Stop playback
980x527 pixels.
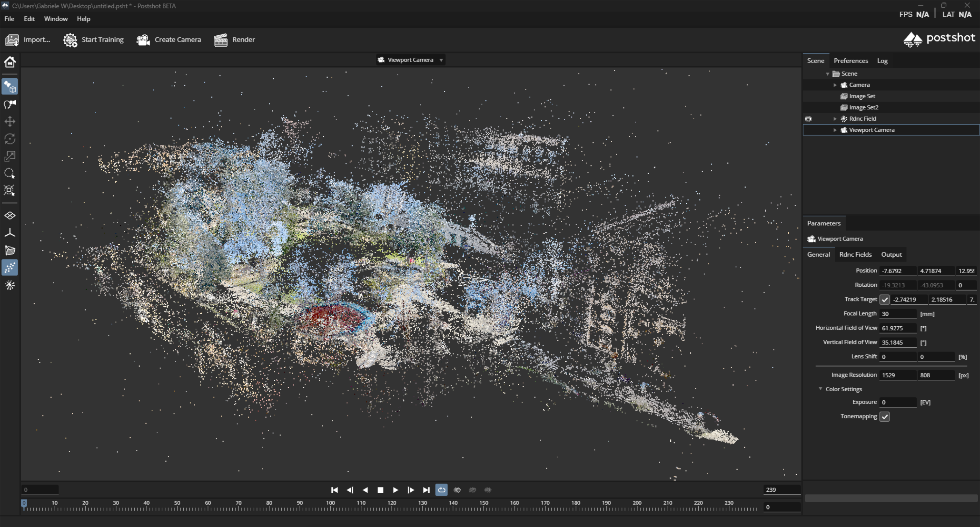point(380,490)
